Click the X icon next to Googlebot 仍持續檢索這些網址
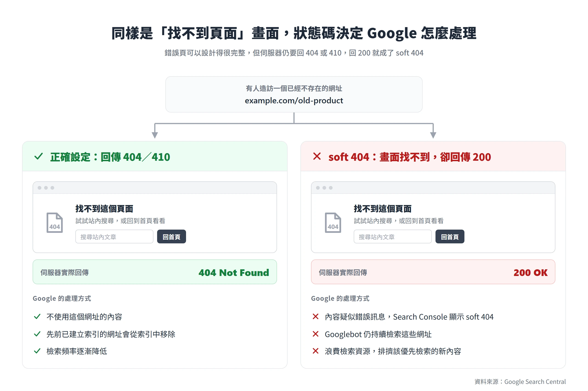 click(x=316, y=334)
